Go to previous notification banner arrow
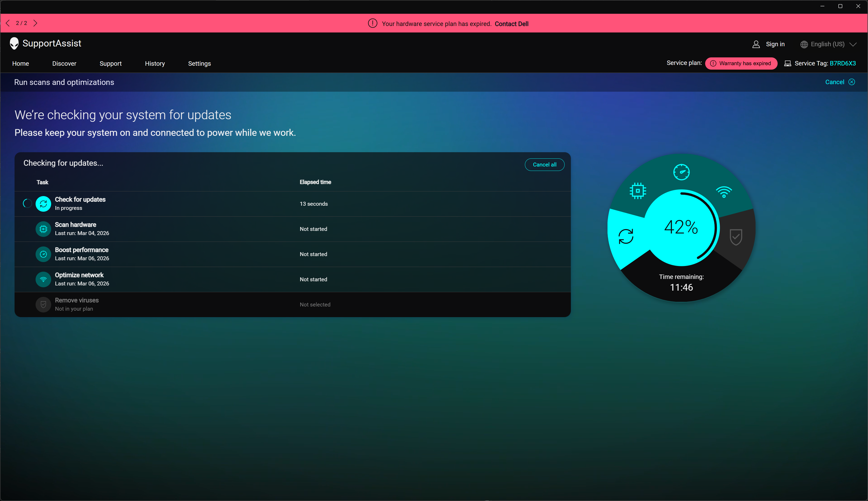Screen dimensions: 868x501 click(x=8, y=23)
